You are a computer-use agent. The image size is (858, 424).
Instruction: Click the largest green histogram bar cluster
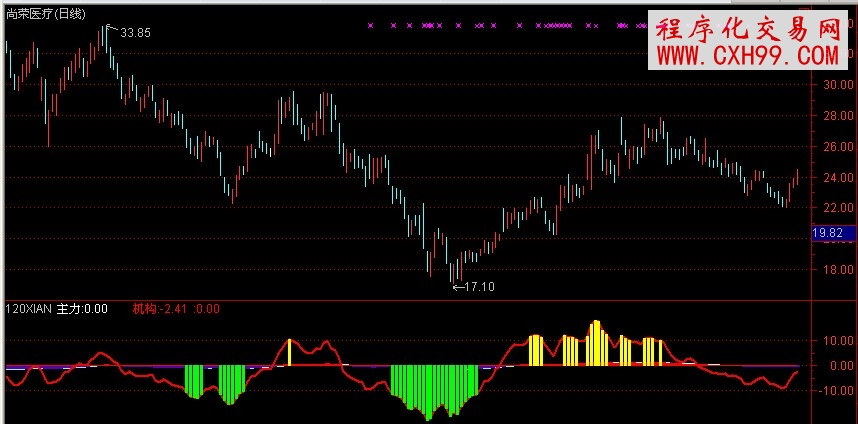point(432,388)
